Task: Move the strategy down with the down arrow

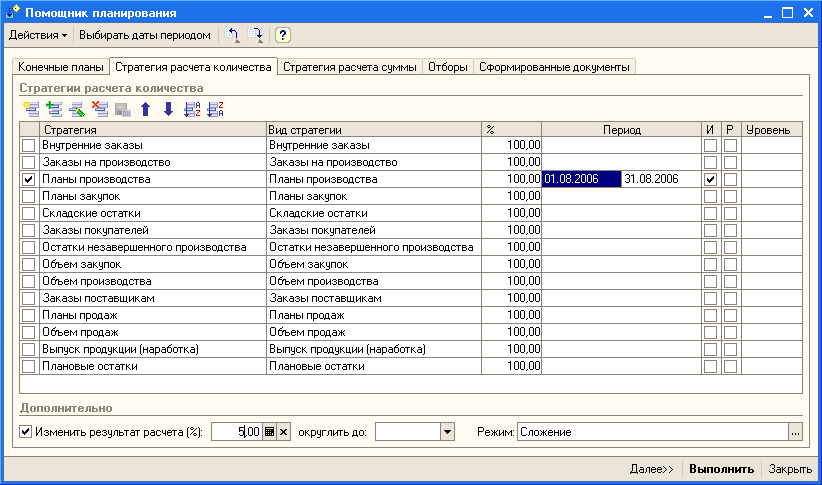Action: tap(168, 109)
